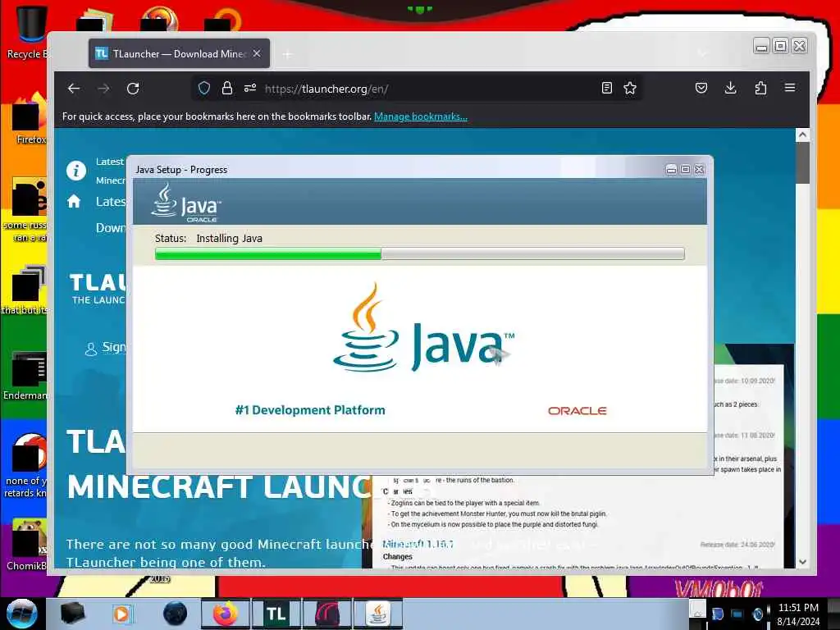Screen dimensions: 840x630
Task: Select the Firefox desktop shortcut
Action: click(x=28, y=119)
